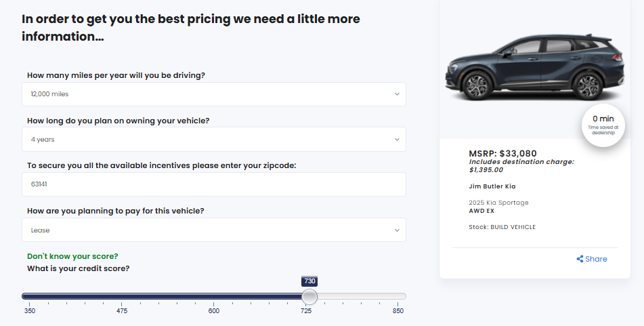Click the 730 score tooltip
The image size is (644, 326).
pos(309,281)
